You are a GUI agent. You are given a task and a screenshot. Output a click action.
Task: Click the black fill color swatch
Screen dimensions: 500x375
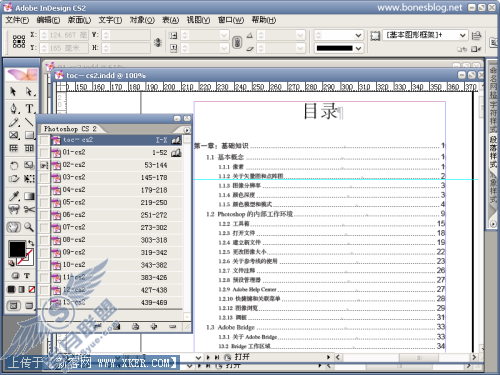[x=17, y=249]
